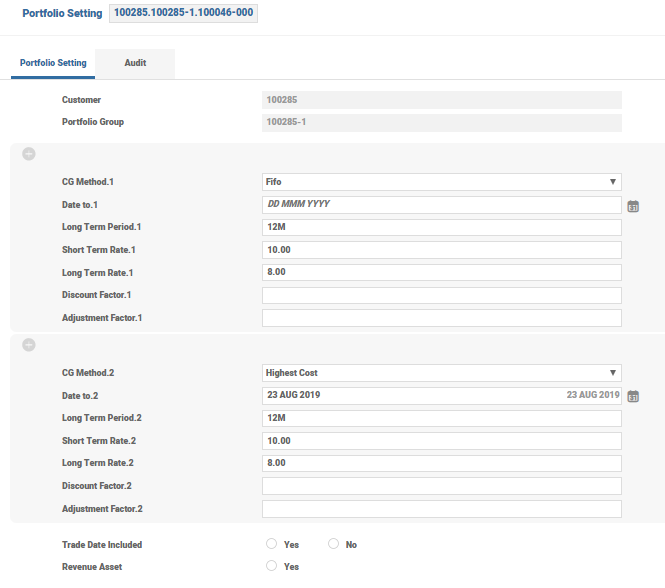Click the Adjustment Factor.2 field
This screenshot has height=588, width=665.
(x=441, y=509)
